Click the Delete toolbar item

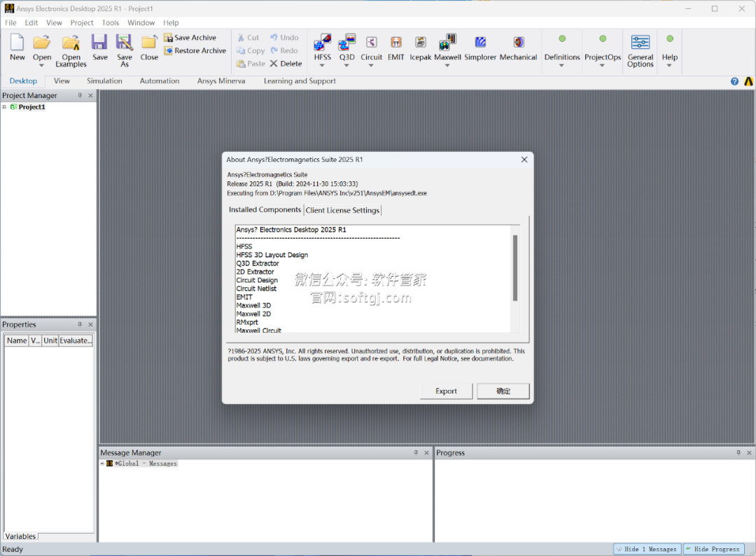point(286,64)
